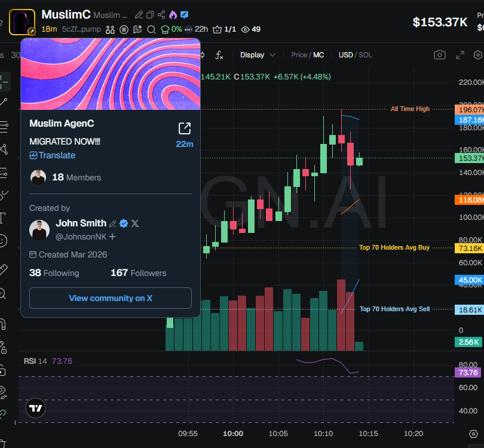Select the crosshair cursor tool
This screenshot has height=448, width=484.
(x=4, y=82)
